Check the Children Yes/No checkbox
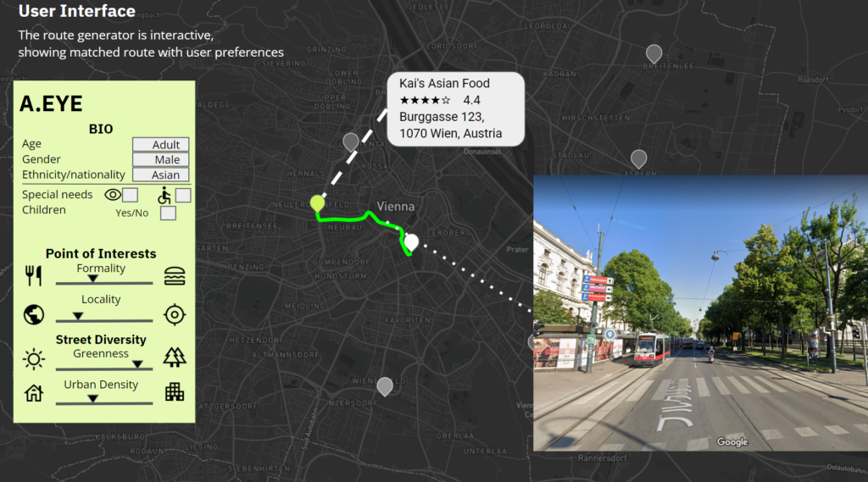 pos(168,213)
